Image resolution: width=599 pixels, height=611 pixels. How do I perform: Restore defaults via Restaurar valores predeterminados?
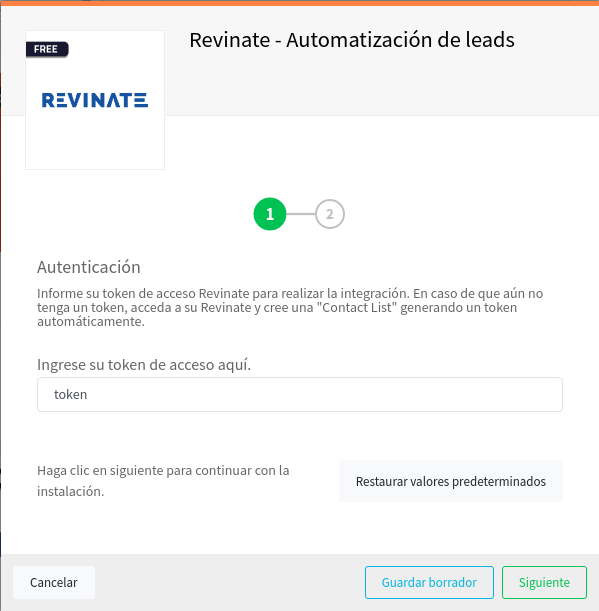click(x=451, y=481)
